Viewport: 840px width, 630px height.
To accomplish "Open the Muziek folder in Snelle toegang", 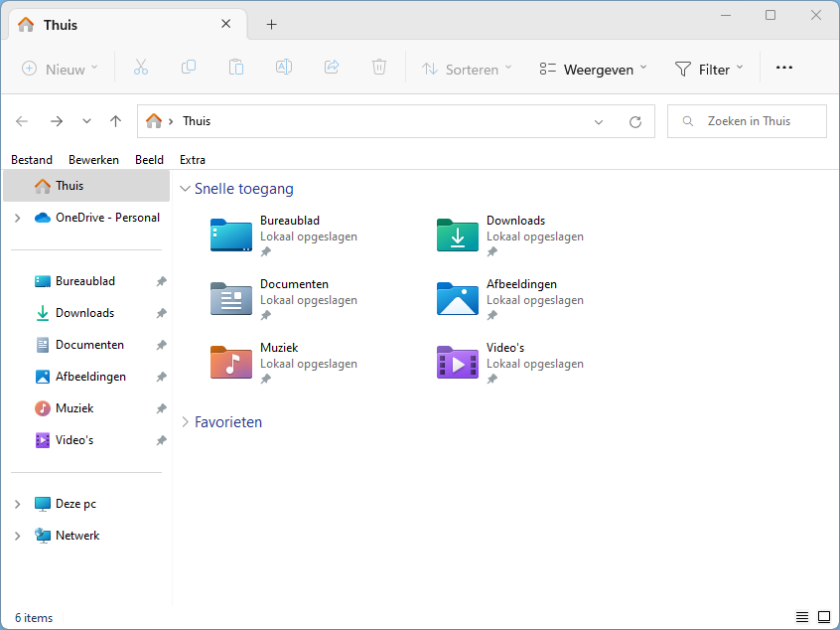I will pyautogui.click(x=231, y=363).
